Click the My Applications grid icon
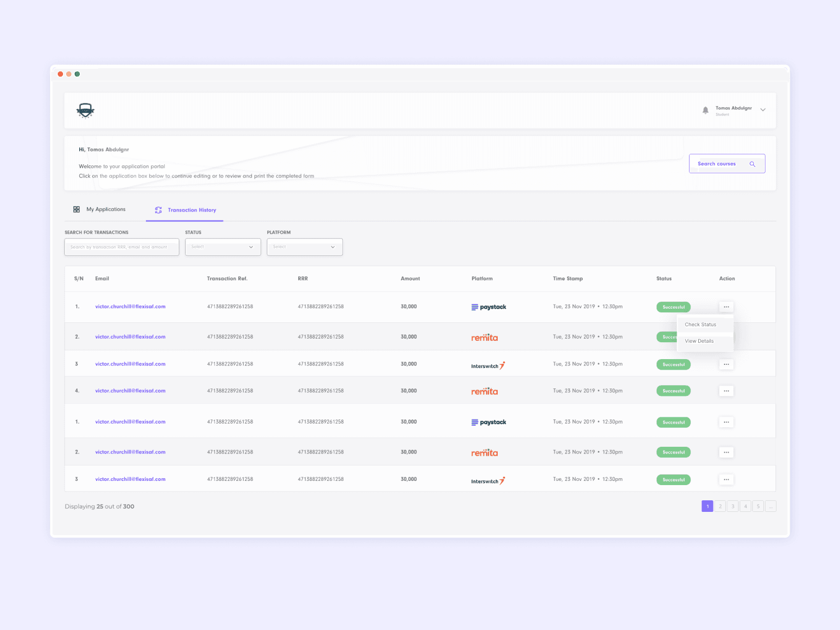 pyautogui.click(x=76, y=209)
